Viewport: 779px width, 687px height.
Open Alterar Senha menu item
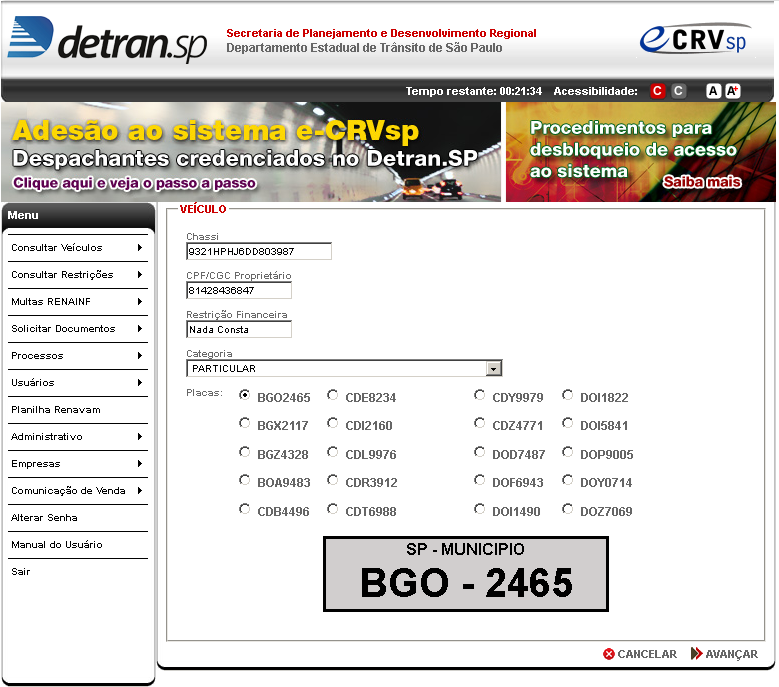pos(78,518)
